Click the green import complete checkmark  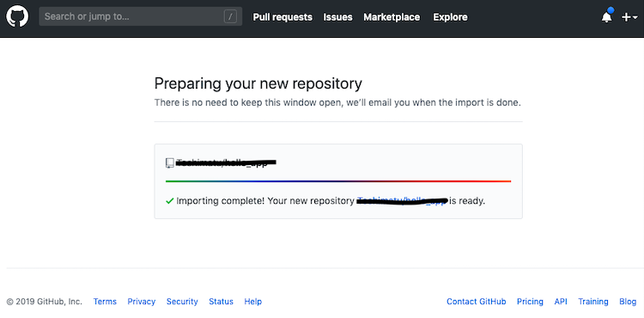tap(169, 201)
